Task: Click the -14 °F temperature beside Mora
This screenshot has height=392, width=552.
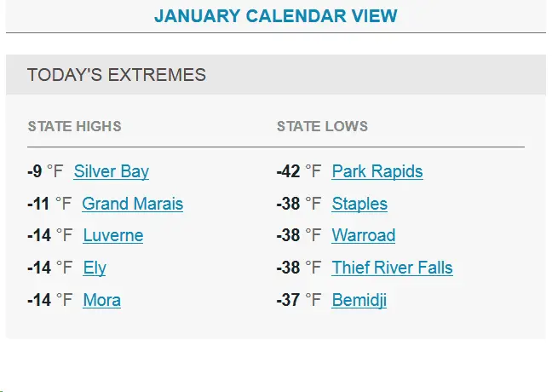Action: point(49,300)
